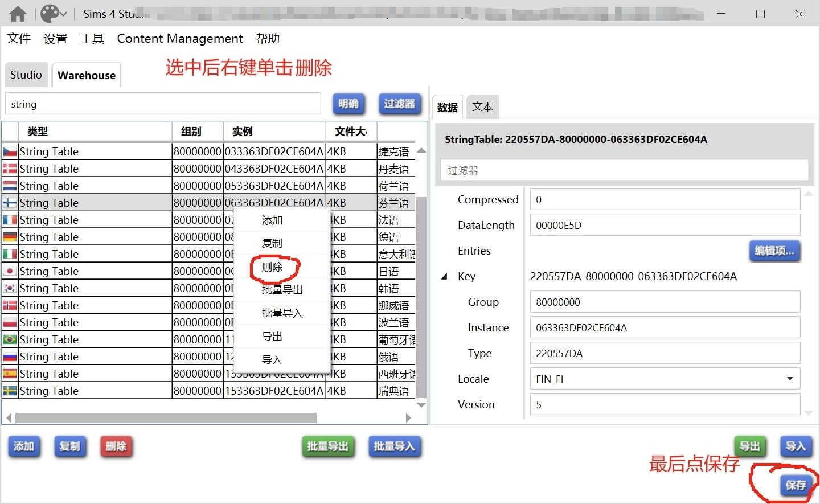Choose 批量导出 in context menu
The height and width of the screenshot is (504, 820).
point(282,289)
